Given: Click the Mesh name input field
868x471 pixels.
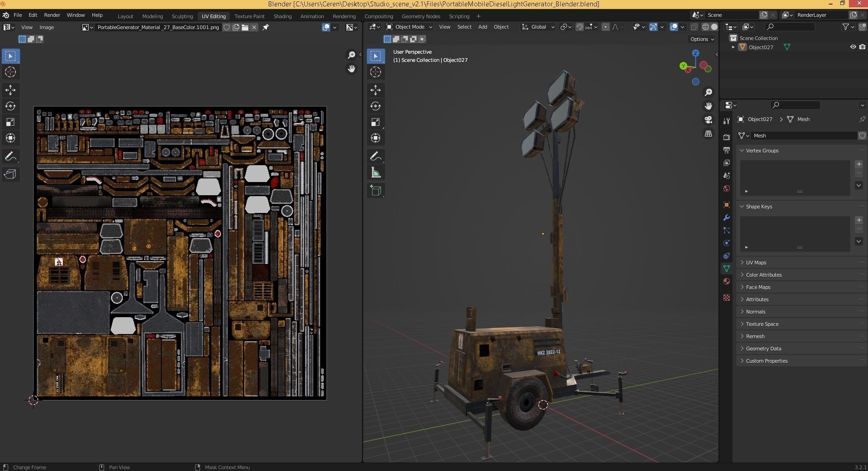Looking at the screenshot, I should click(x=804, y=136).
